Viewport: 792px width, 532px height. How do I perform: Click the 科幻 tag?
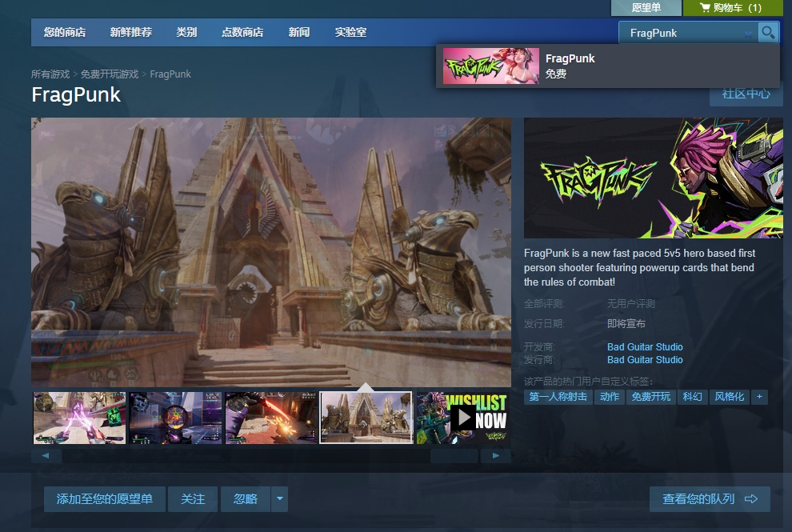click(x=693, y=397)
